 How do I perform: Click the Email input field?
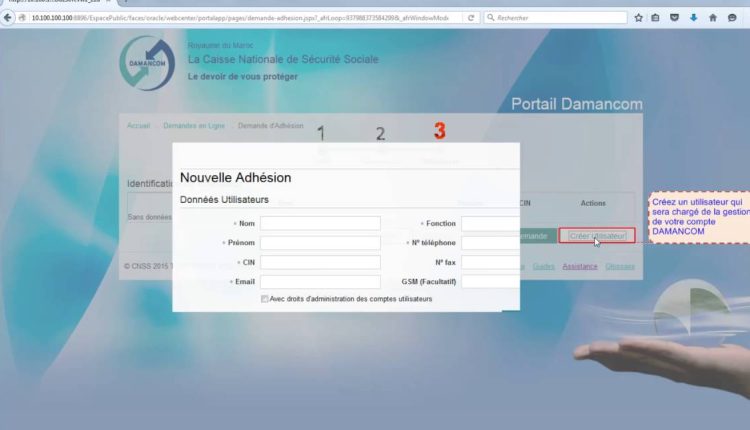320,282
